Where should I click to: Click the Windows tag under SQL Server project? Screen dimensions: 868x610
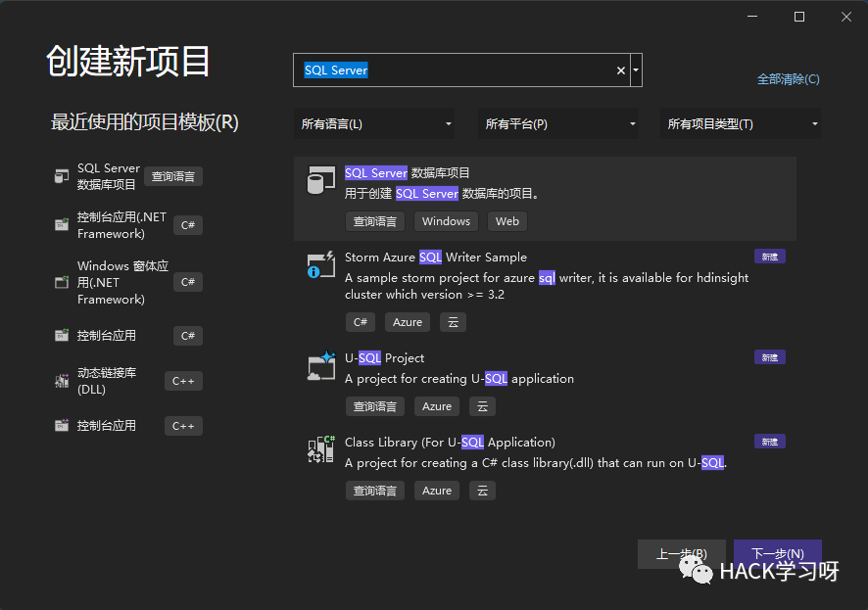[446, 221]
